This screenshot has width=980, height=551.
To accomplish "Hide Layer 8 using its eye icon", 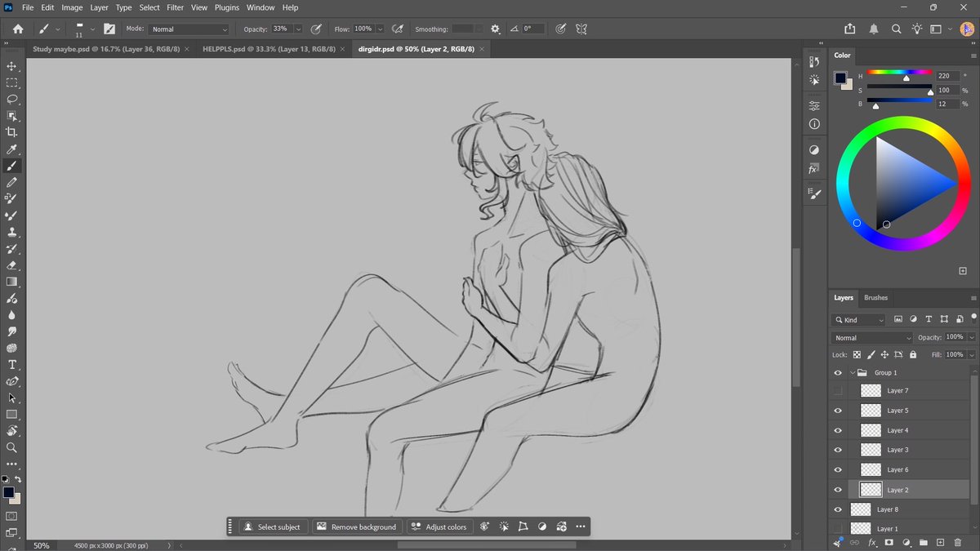I will pos(838,509).
